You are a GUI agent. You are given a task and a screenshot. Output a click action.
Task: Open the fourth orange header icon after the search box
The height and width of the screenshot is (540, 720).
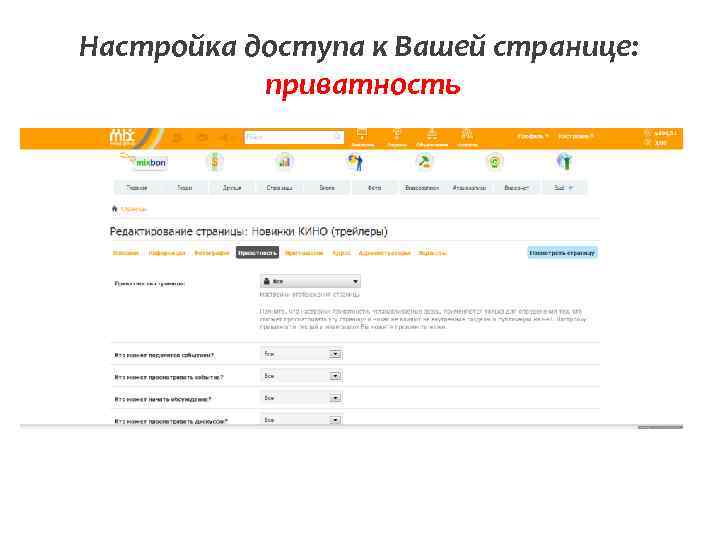[467, 138]
